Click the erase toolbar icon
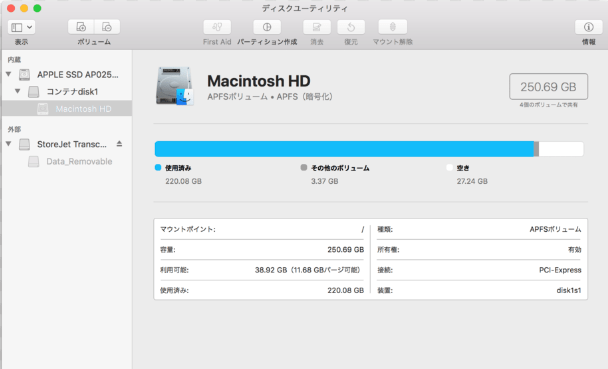This screenshot has height=369, width=608. click(x=317, y=27)
